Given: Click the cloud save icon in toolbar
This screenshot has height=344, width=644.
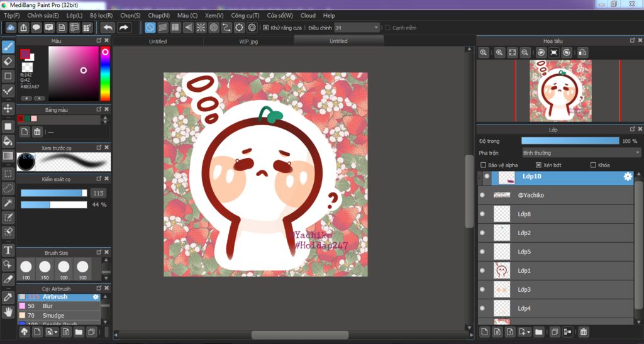Looking at the screenshot, I should 11,28.
